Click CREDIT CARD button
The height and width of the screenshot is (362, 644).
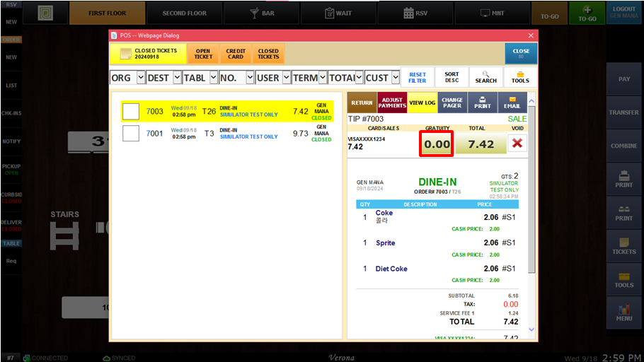tap(236, 54)
